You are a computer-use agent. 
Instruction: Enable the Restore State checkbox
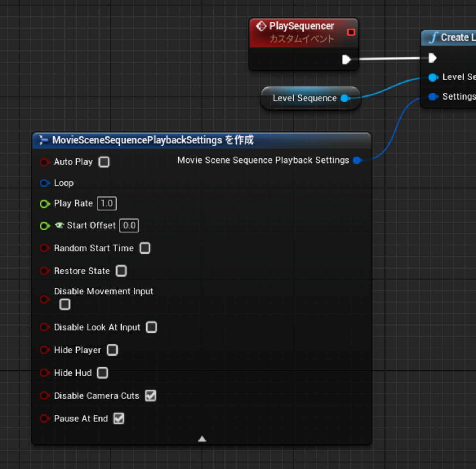[x=121, y=271]
